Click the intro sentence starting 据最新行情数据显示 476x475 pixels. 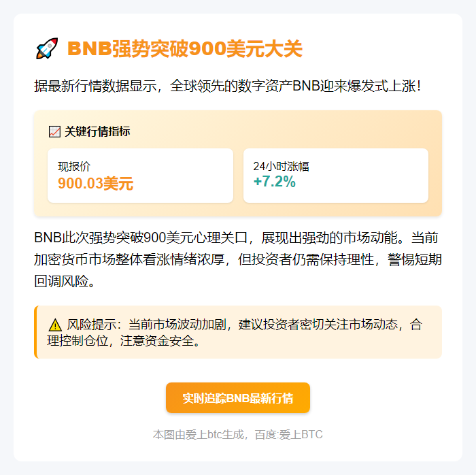(x=228, y=86)
